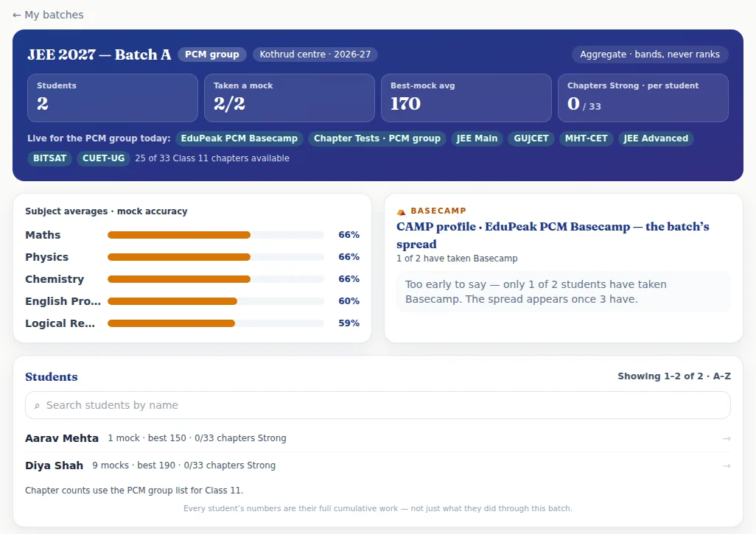Click the Taken a mock card
Viewport: 756px width, 534px height.
(x=290, y=98)
